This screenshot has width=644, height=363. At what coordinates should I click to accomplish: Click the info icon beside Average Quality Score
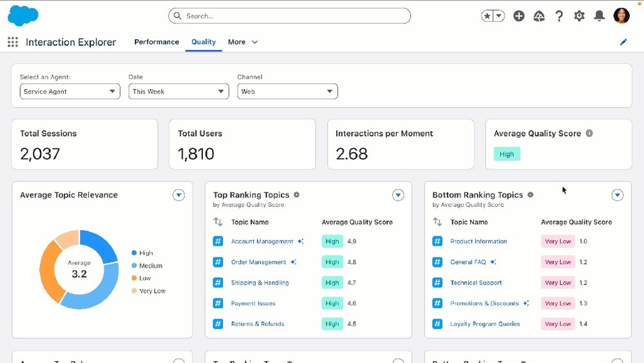click(x=589, y=133)
